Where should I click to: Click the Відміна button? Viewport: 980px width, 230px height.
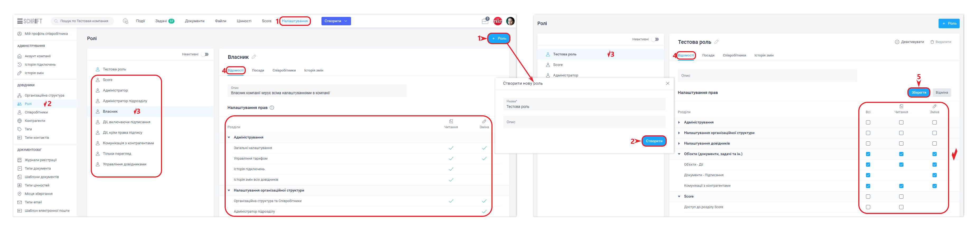click(941, 92)
